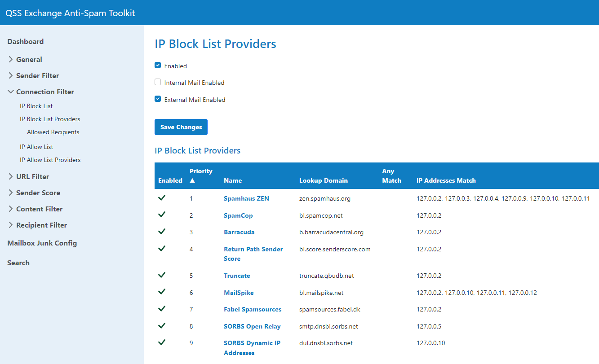Viewport: 599px width, 364px height.
Task: Click MailSpike IP addresses match text
Action: [477, 293]
